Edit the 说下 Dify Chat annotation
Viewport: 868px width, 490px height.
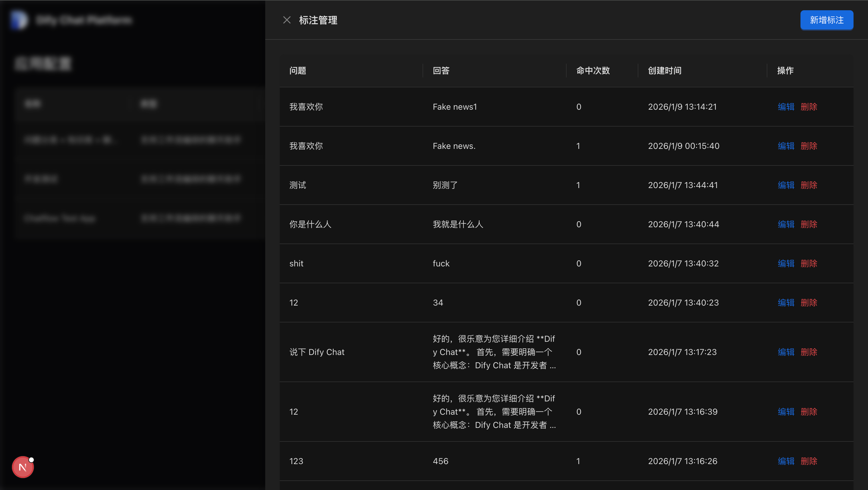click(786, 352)
